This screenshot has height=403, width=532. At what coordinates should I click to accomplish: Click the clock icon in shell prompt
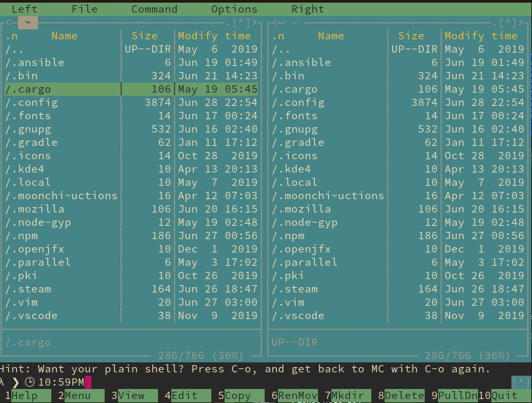[x=29, y=382]
